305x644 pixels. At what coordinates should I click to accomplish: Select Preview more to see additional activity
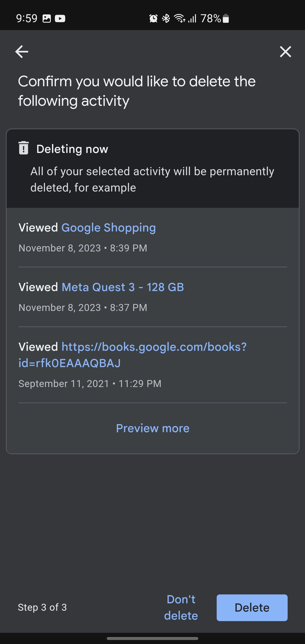[152, 428]
